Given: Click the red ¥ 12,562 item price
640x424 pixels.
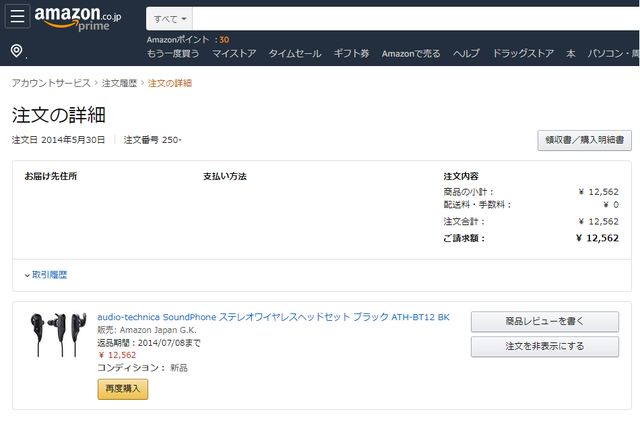Looking at the screenshot, I should click(118, 355).
